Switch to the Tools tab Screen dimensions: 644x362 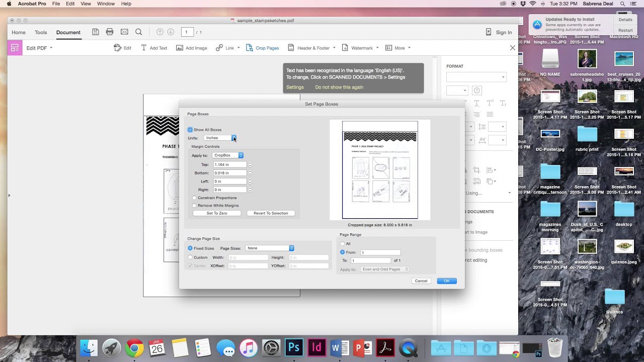pos(41,32)
